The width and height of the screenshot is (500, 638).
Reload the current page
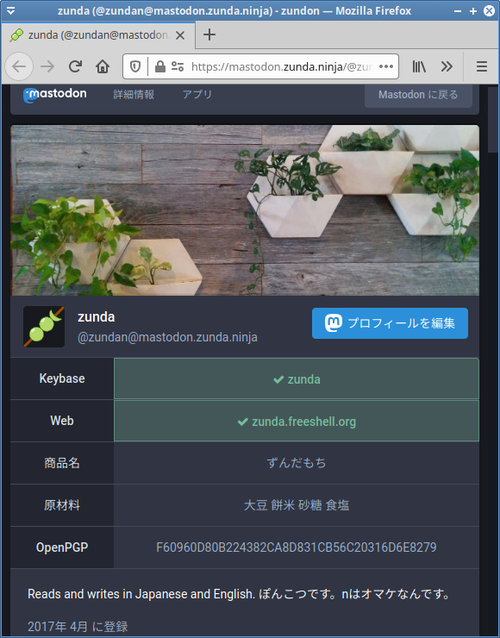tap(75, 66)
